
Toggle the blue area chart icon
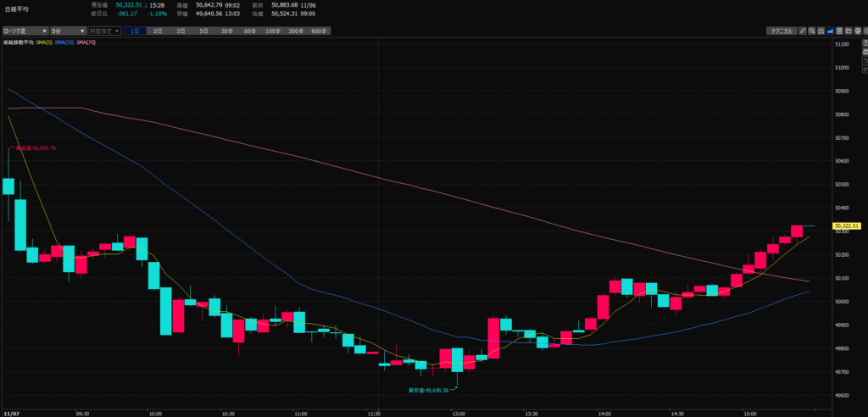(x=831, y=31)
